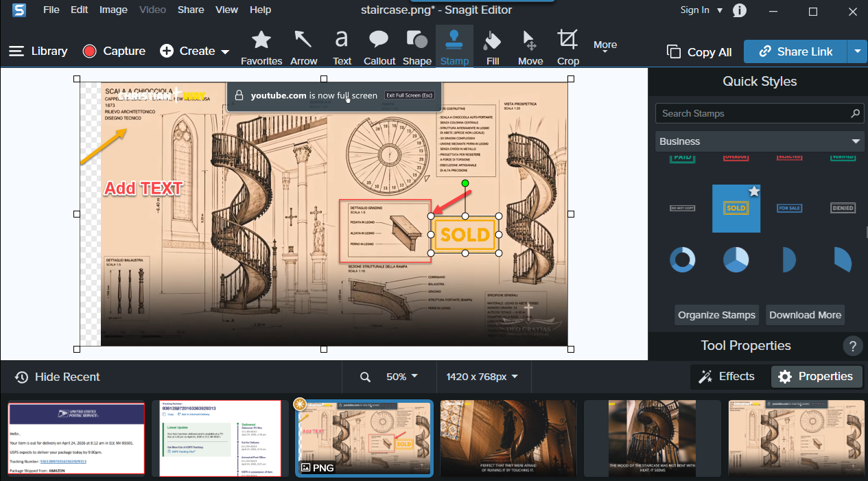The width and height of the screenshot is (868, 481).
Task: Open the Business stamp category dropdown
Action: coord(760,141)
